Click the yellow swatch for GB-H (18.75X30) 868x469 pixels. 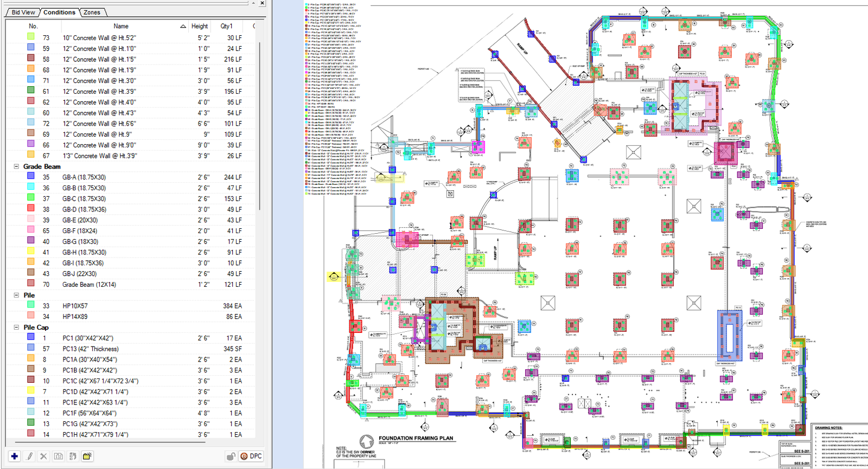coord(31,252)
